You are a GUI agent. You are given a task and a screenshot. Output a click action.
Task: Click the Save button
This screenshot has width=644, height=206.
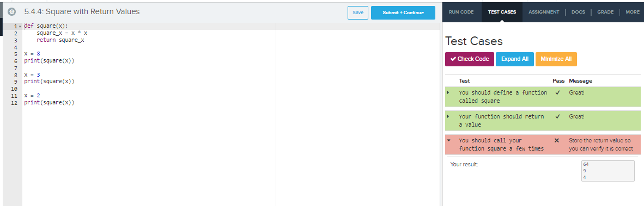[358, 13]
